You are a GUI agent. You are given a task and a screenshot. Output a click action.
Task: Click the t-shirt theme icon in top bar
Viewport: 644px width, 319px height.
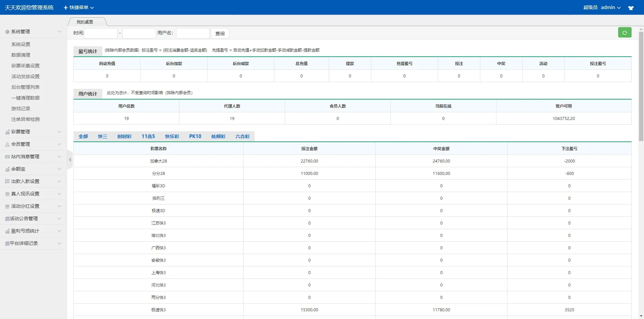tap(631, 7)
